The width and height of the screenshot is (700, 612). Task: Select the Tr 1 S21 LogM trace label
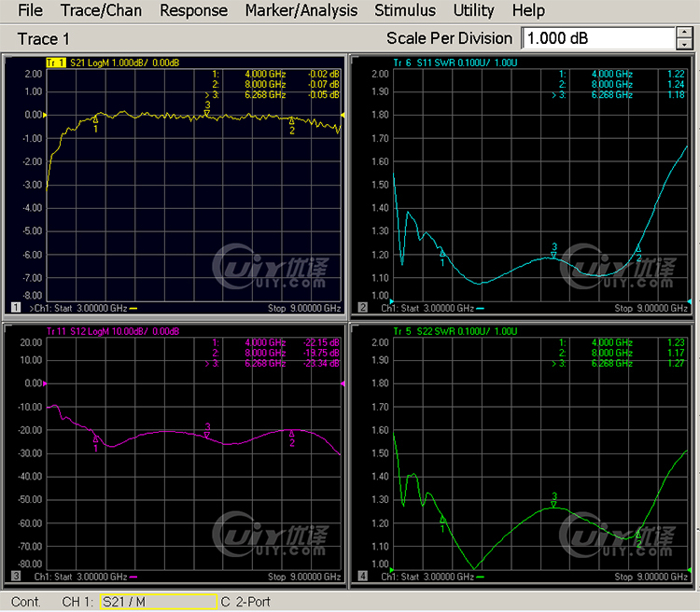(113, 63)
